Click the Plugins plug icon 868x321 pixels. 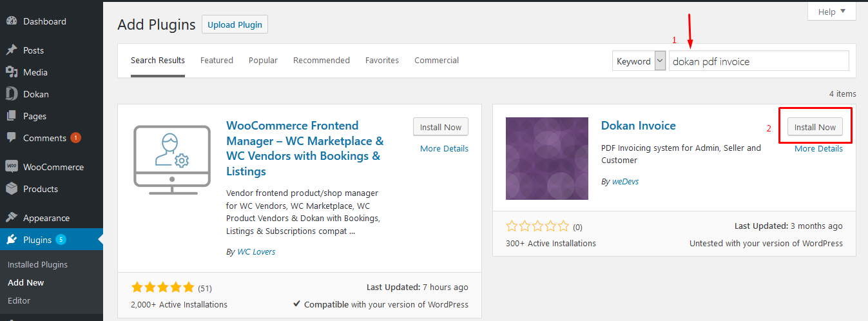[12, 240]
